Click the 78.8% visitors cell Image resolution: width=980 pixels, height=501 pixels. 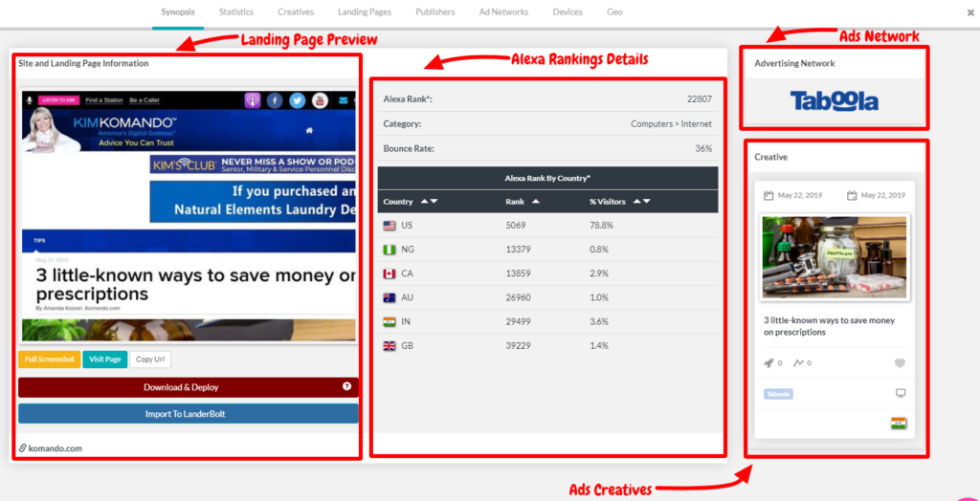click(x=601, y=226)
